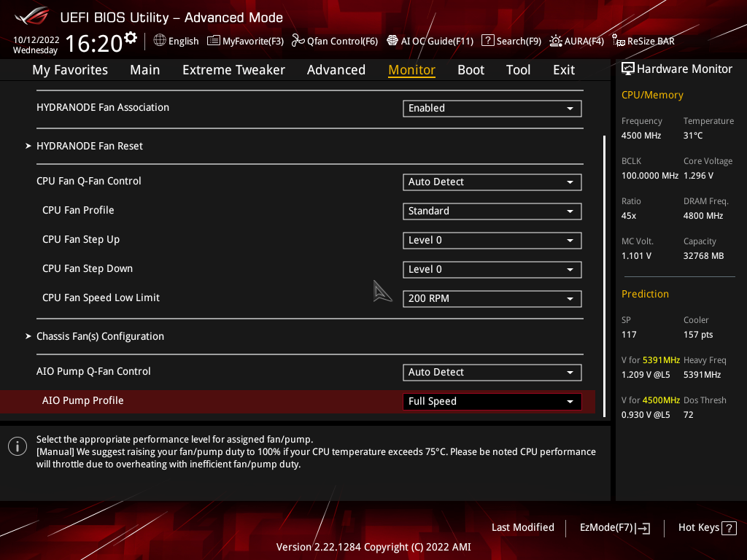Screen dimensions: 747x560
Task: Click the 5391MHz highlighted value
Action: pos(661,360)
